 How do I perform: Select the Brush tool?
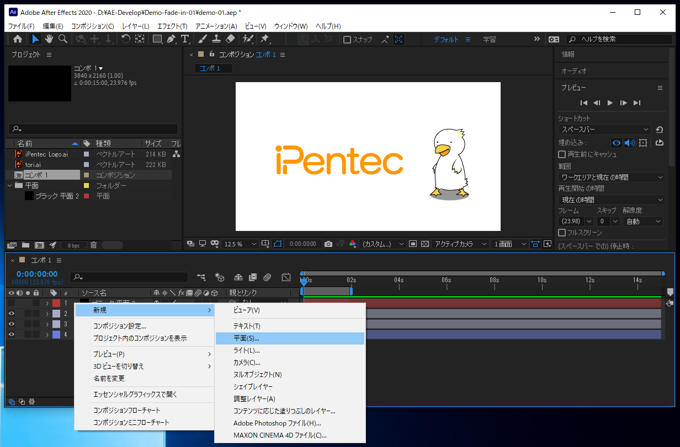(x=203, y=39)
